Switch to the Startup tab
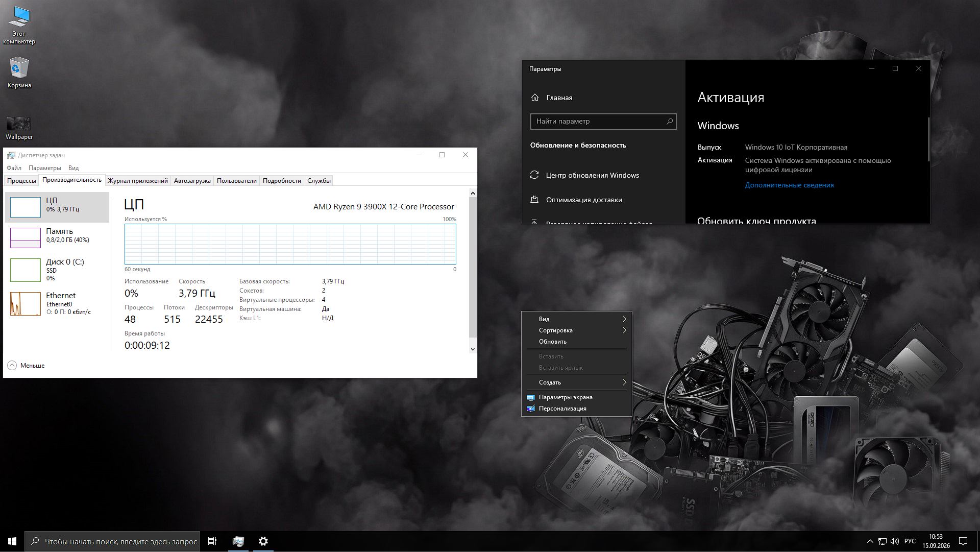980x552 pixels. 192,181
